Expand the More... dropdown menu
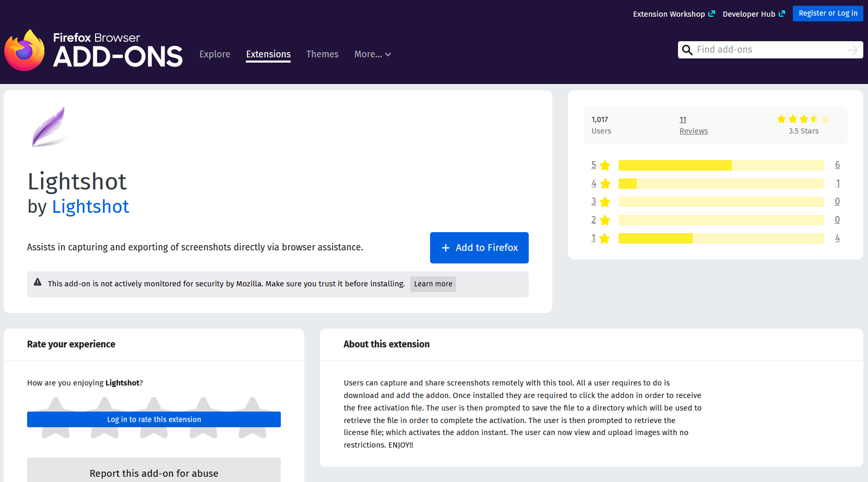This screenshot has width=868, height=482. [x=372, y=54]
